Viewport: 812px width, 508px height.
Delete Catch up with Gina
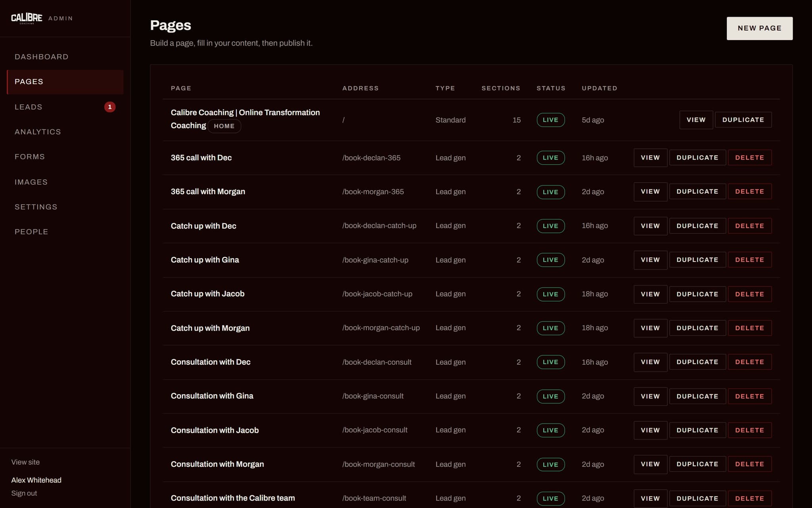(x=749, y=260)
